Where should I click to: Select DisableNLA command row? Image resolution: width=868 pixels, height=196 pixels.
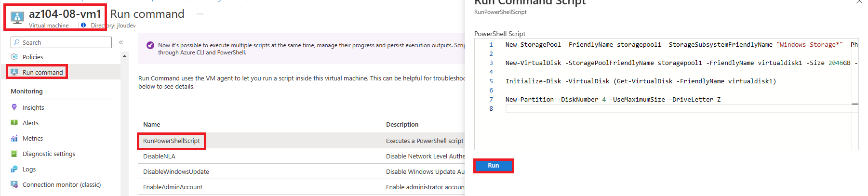pos(301,156)
